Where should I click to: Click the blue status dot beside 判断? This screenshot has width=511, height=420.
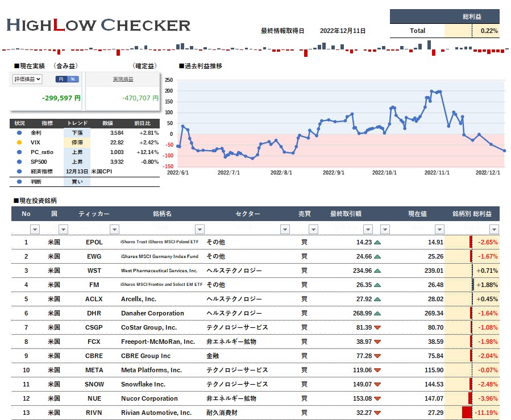[19, 182]
